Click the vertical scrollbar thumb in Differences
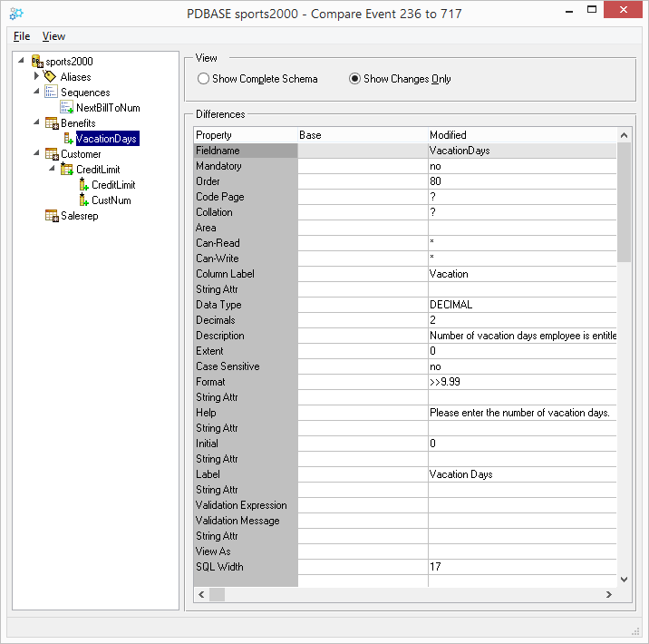Viewport: 649px width, 644px height. (x=624, y=202)
